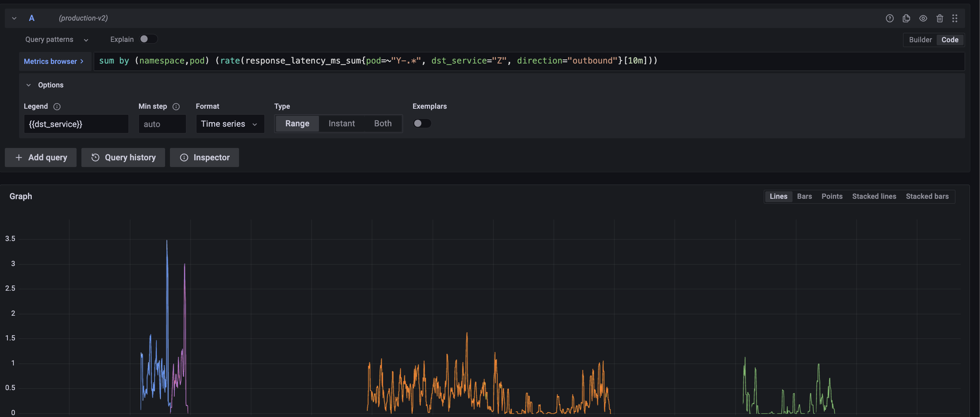Switch to the Builder tab
980x417 pixels.
920,40
